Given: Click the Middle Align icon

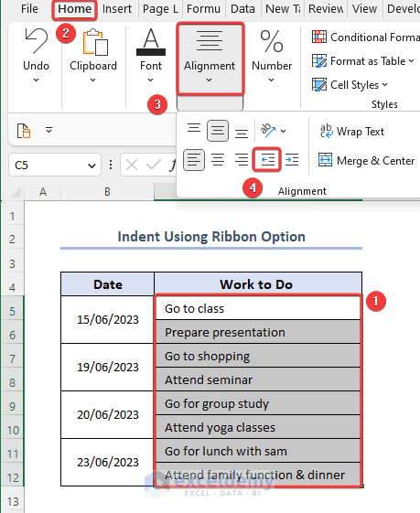Looking at the screenshot, I should point(218,131).
